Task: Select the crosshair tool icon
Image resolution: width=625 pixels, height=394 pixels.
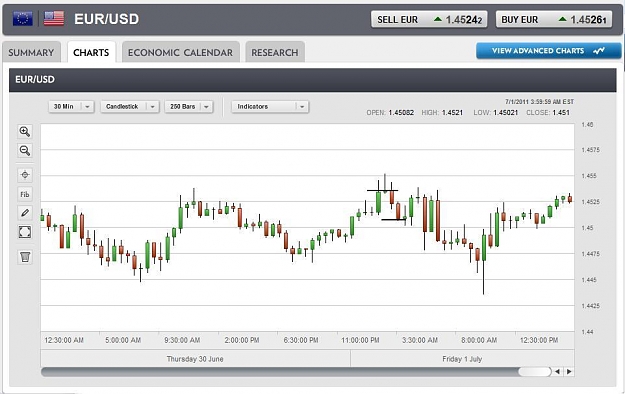Action: 25,175
